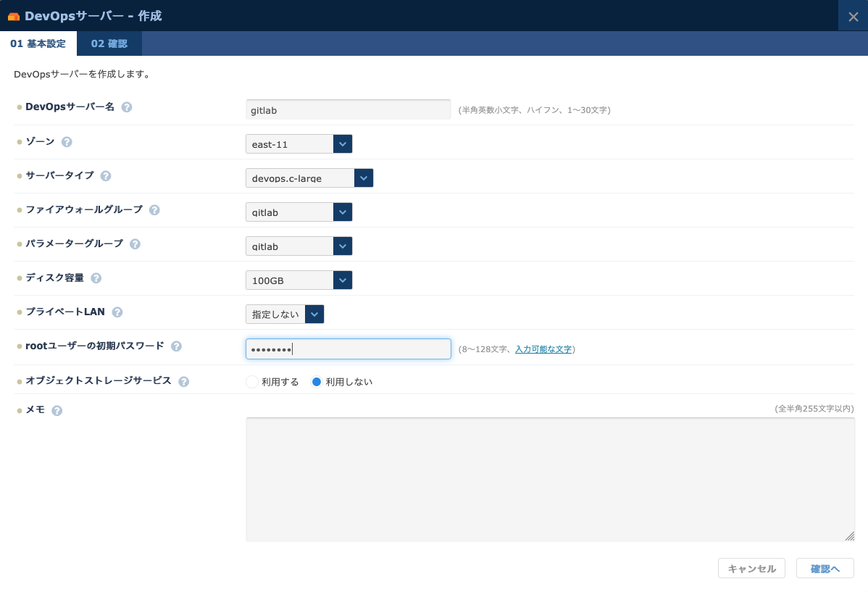Open the 入力可能な文字 link
Viewport: 868px width, 592px height.
click(543, 349)
